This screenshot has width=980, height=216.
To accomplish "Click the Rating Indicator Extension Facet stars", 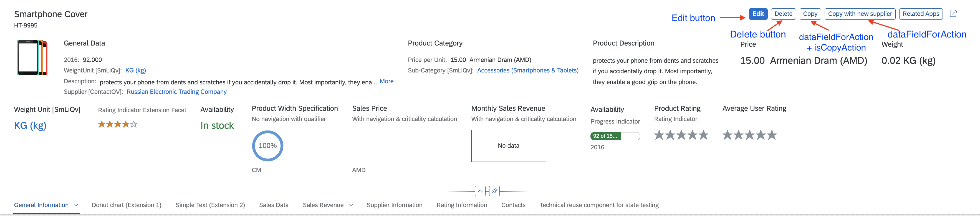I will pyautogui.click(x=118, y=124).
